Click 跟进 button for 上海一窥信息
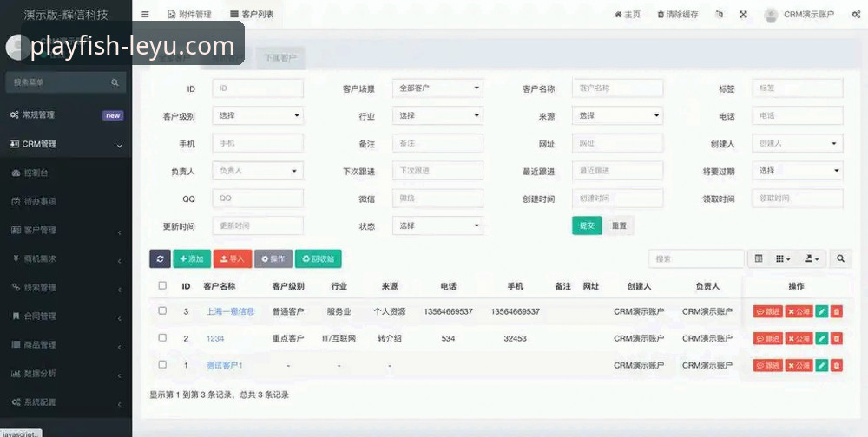Screen dimensions: 868x437 tap(768, 311)
